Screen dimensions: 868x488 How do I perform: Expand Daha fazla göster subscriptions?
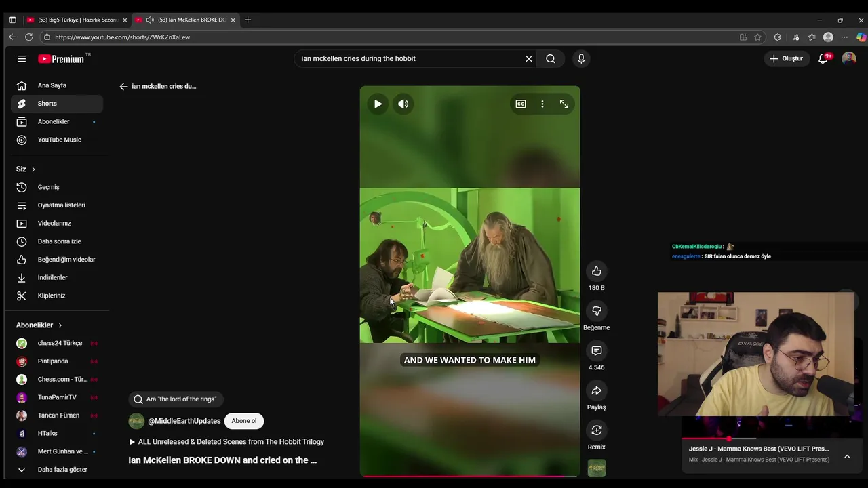tap(57, 470)
